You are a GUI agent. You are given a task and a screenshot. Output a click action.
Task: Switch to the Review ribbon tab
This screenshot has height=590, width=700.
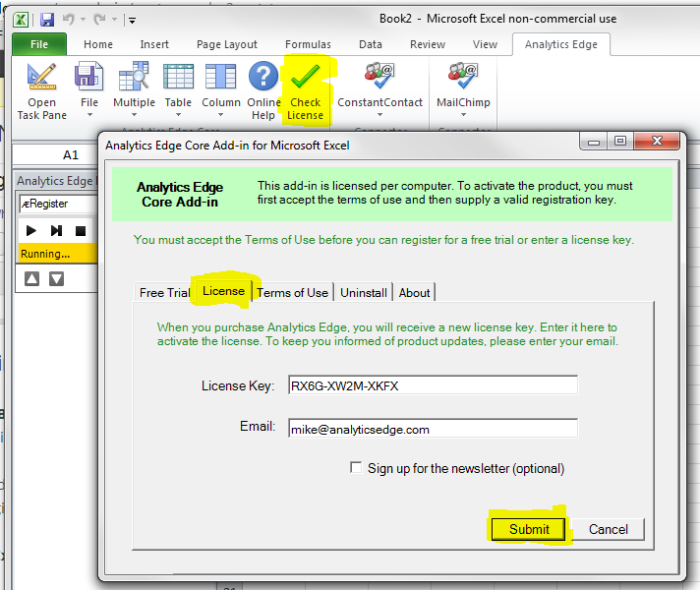[x=428, y=44]
